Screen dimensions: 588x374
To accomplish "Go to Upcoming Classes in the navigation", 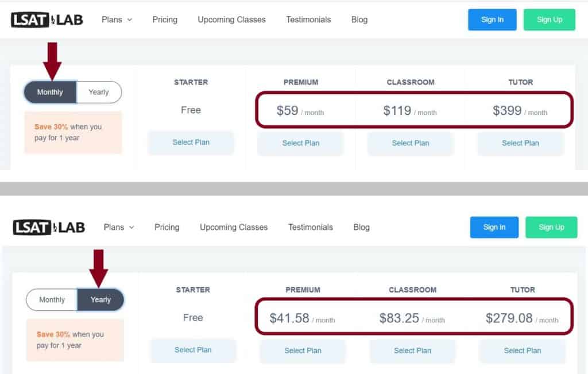I will pyautogui.click(x=231, y=19).
